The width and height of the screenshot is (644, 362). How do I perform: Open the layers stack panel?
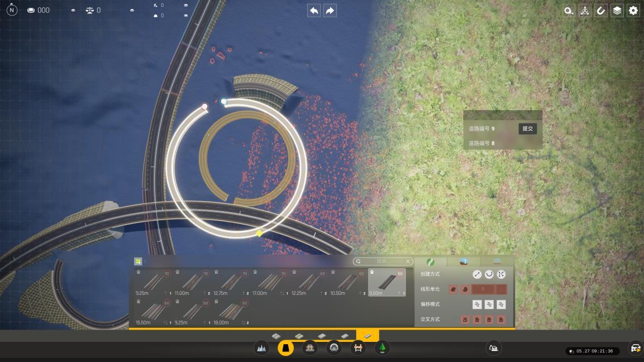tap(617, 11)
